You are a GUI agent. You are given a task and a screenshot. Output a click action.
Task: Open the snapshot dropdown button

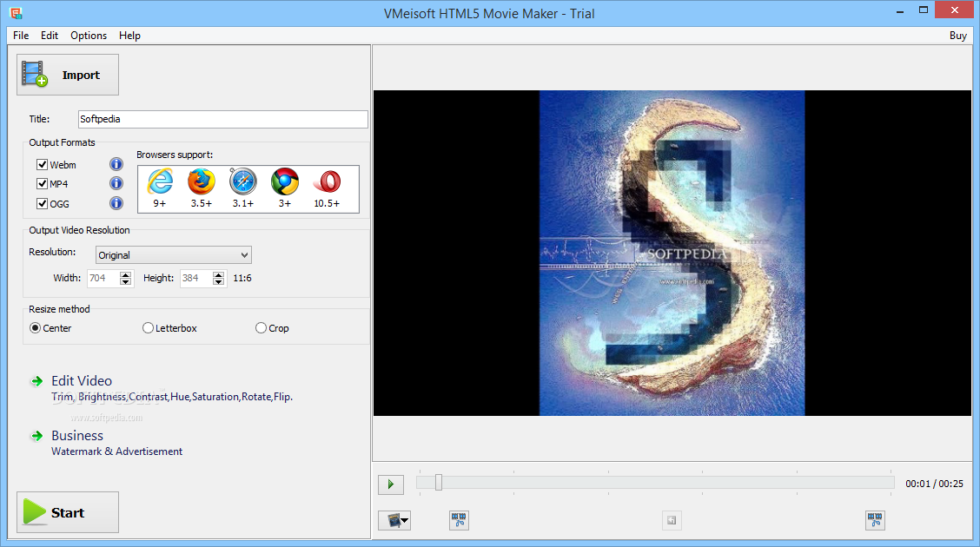tap(394, 520)
